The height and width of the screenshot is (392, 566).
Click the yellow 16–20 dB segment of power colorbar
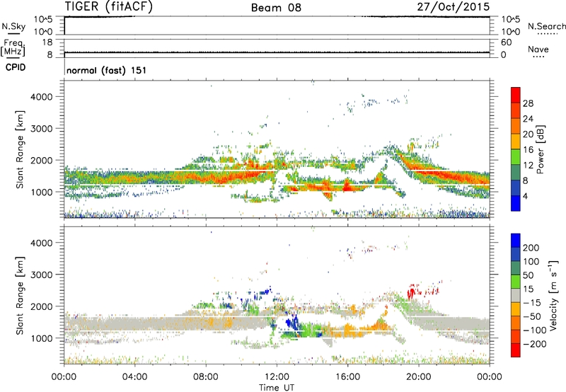pos(516,141)
